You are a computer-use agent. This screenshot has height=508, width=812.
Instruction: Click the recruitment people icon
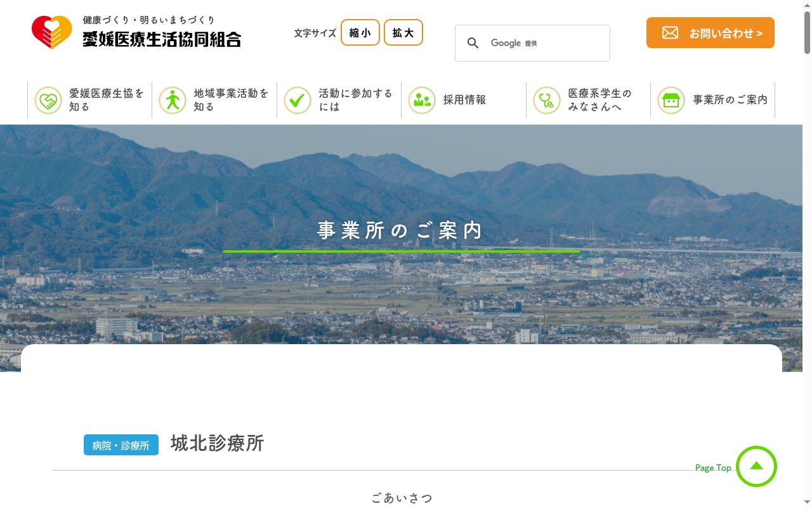[x=422, y=100]
